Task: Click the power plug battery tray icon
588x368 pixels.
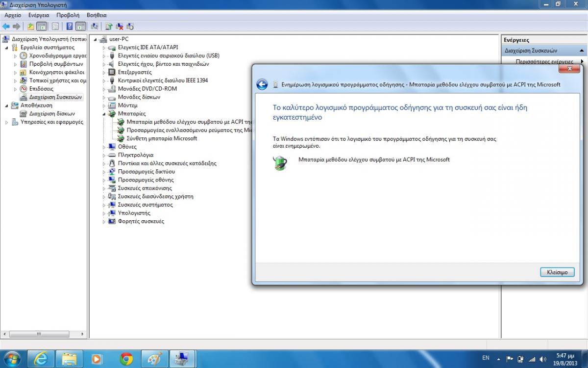Action: (x=521, y=359)
